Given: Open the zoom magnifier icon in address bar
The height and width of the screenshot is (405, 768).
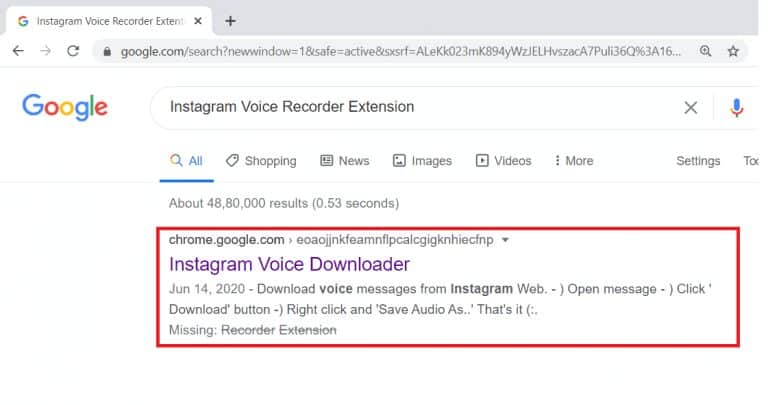Looking at the screenshot, I should point(705,51).
